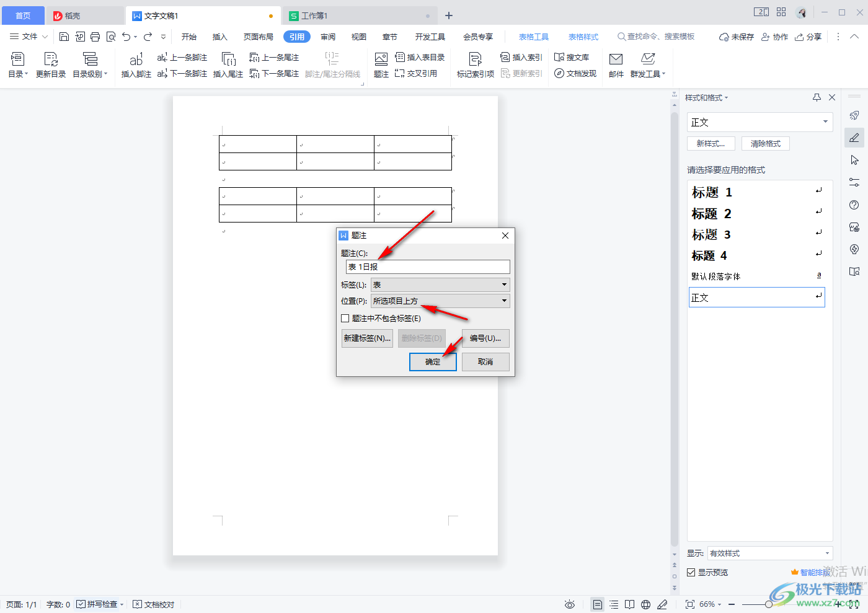Viewport: 868px width, 613px height.
Task: Apply the 标题 1 style
Action: pyautogui.click(x=756, y=192)
